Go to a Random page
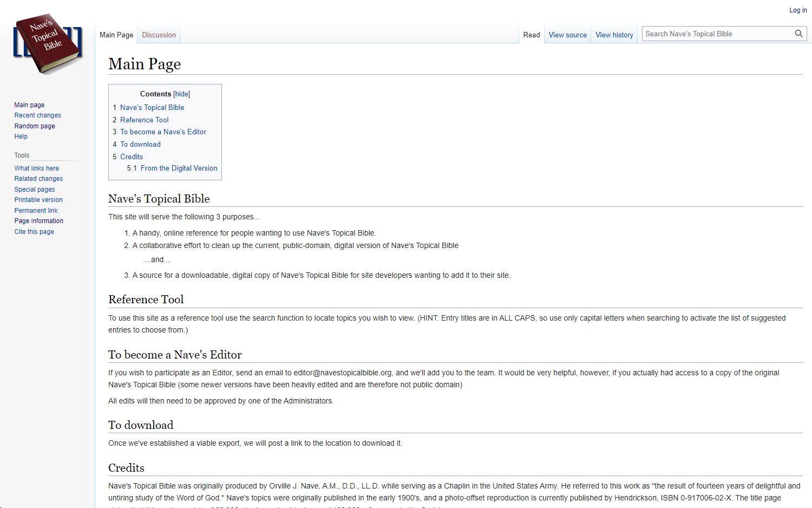This screenshot has height=508, width=812. click(35, 126)
